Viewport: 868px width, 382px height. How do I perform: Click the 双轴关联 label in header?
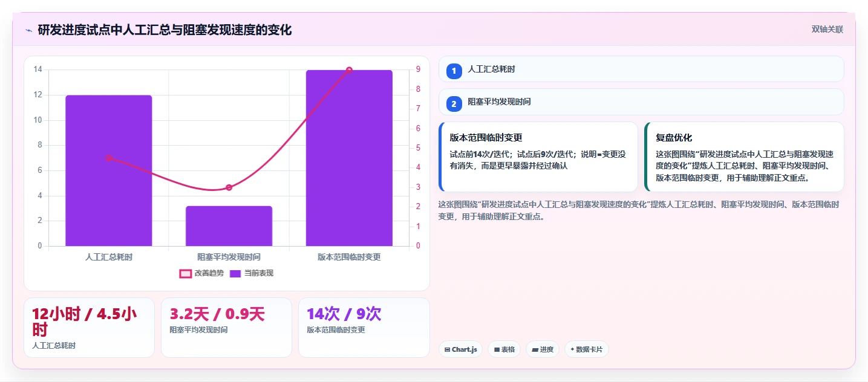[x=827, y=29]
